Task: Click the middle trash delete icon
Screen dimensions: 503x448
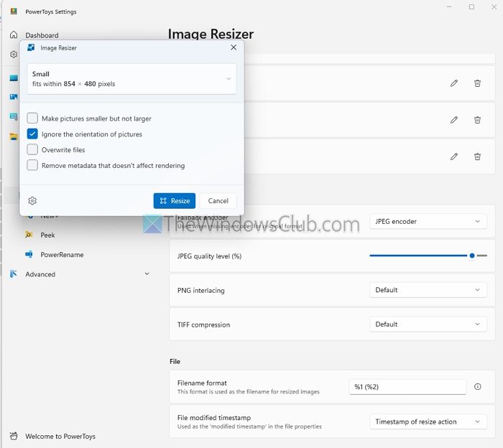Action: pyautogui.click(x=477, y=120)
